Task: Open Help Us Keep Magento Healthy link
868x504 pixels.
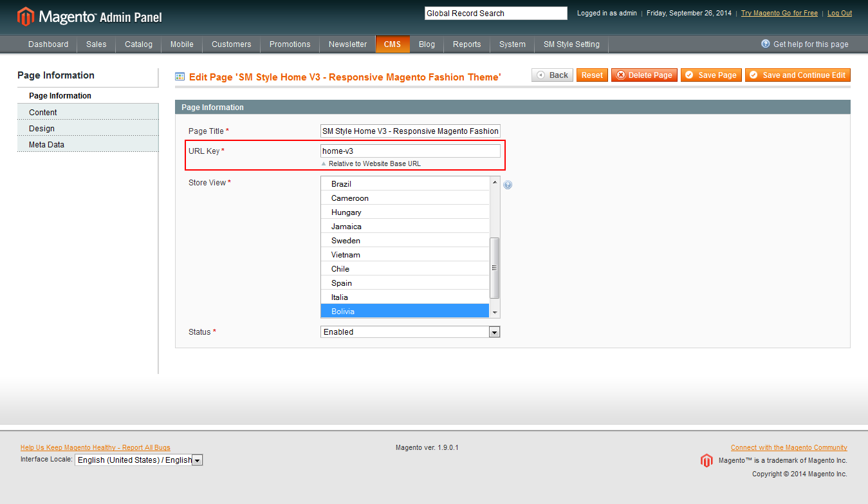Action: point(95,447)
